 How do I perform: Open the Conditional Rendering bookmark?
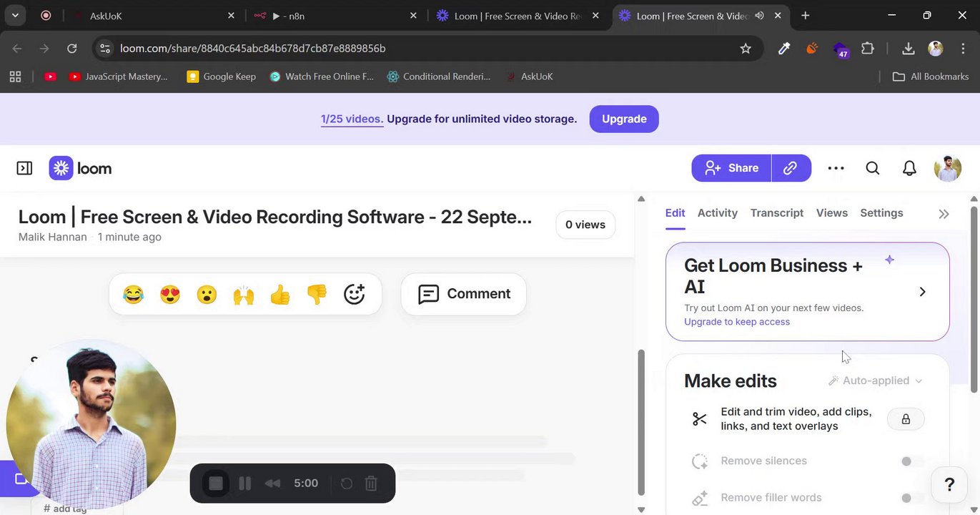(x=439, y=77)
